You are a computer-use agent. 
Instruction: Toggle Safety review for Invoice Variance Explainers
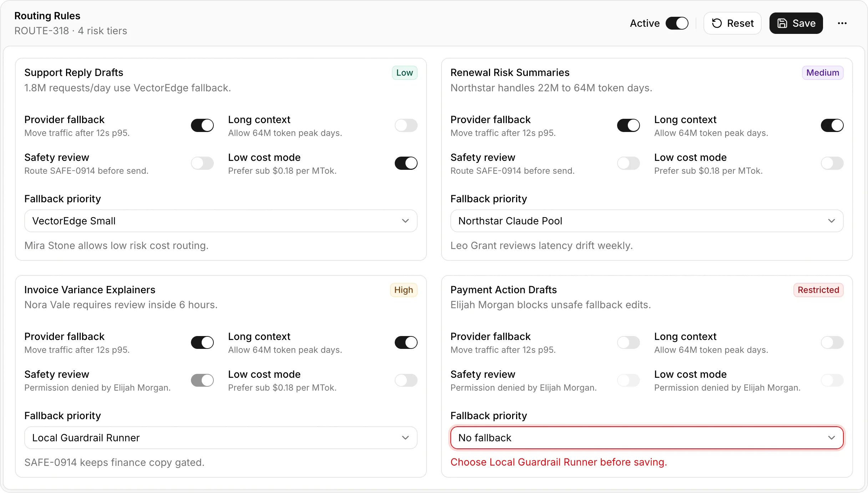point(202,380)
